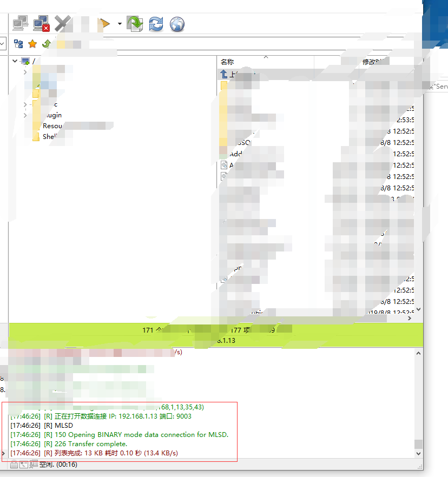Click the gray Abort X icon

point(62,23)
